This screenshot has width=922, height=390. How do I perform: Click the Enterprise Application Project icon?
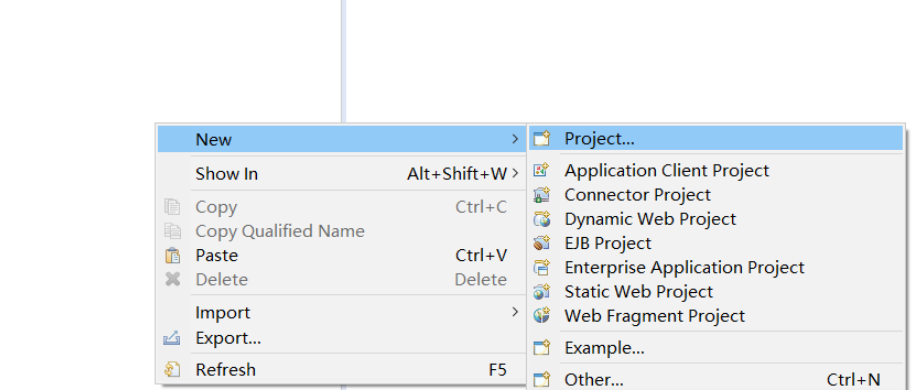point(542,268)
